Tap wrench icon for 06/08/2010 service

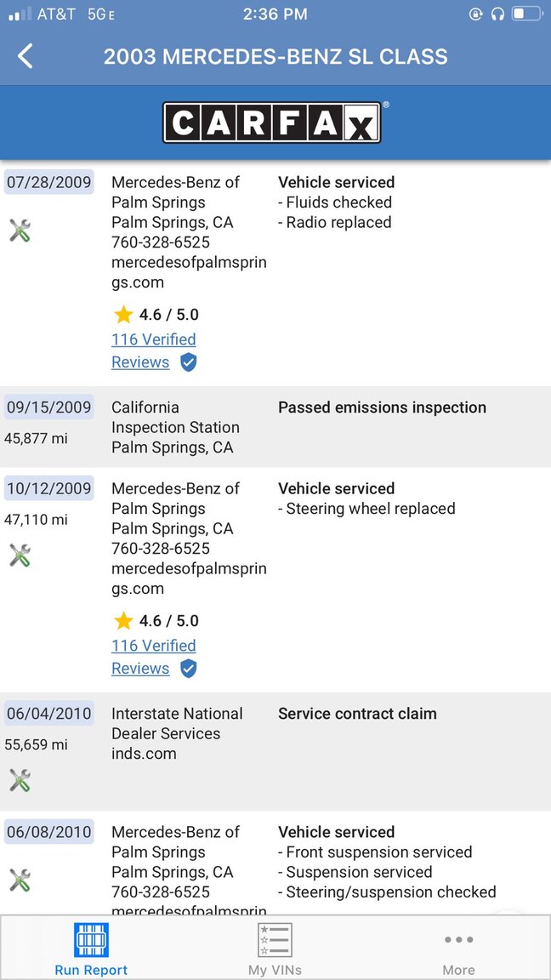pyautogui.click(x=20, y=880)
